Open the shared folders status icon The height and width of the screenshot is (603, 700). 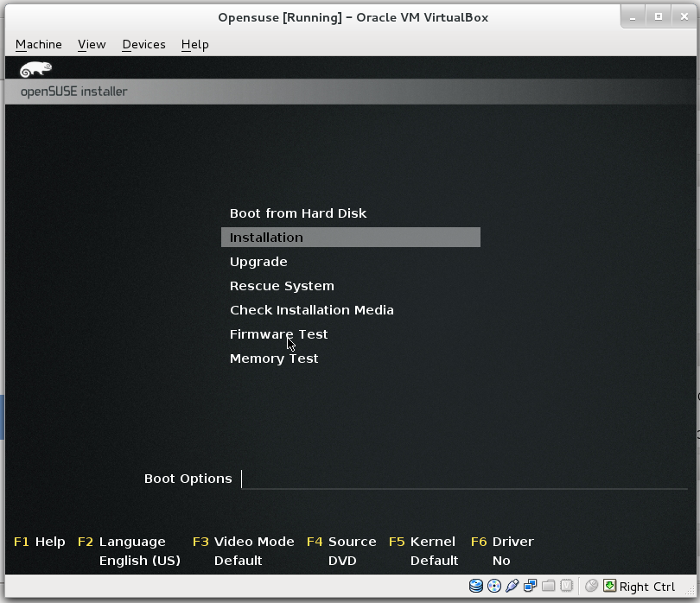pyautogui.click(x=548, y=586)
